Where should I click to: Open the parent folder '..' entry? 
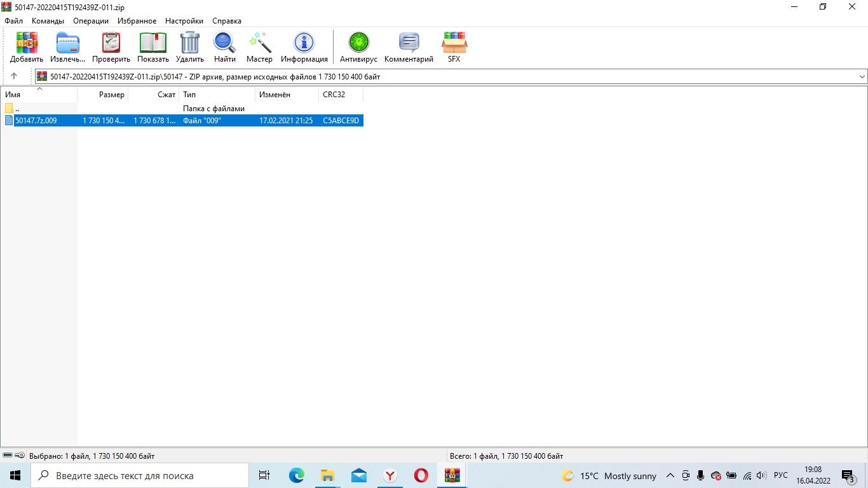[17, 109]
